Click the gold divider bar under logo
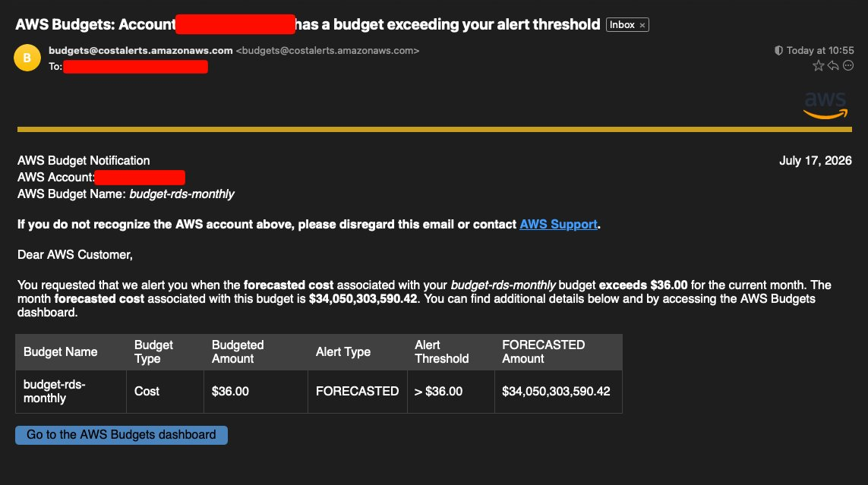Viewport: 868px width, 485px height. (434, 129)
